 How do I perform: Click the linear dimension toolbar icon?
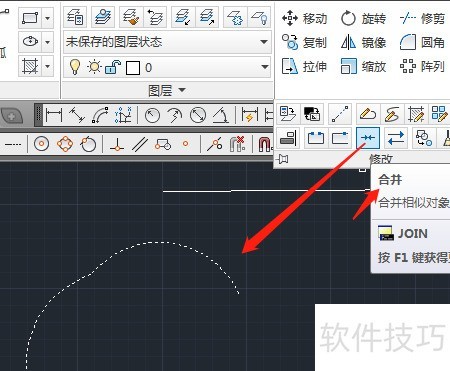click(x=54, y=115)
